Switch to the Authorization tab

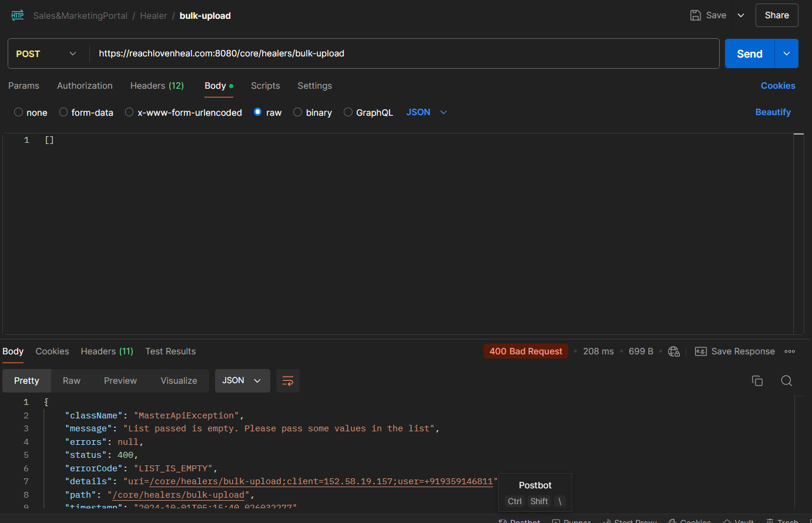[x=85, y=86]
